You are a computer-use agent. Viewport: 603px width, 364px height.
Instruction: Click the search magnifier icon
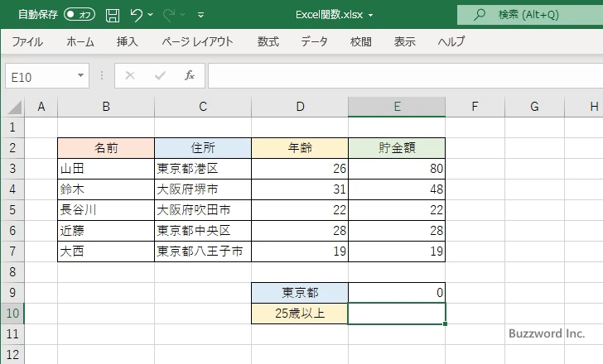coord(479,15)
